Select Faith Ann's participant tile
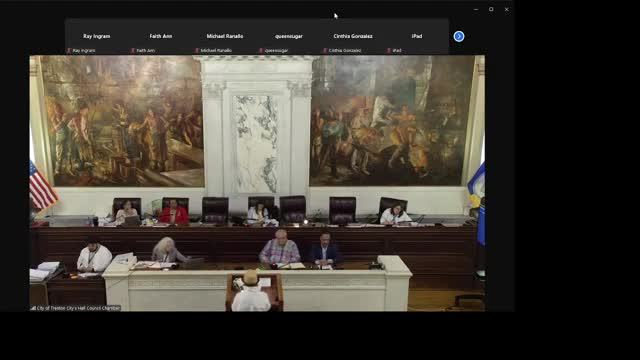The width and height of the screenshot is (640, 360). 160,36
